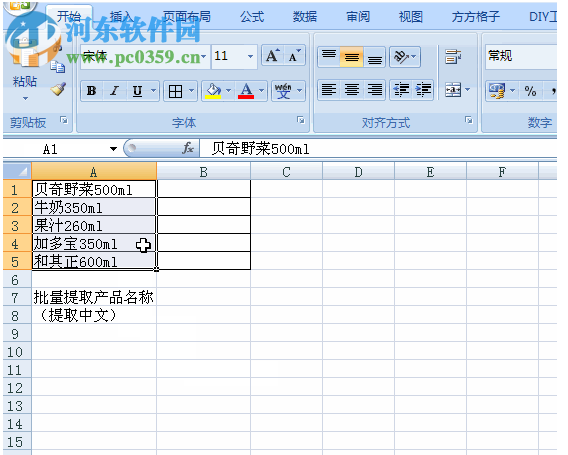Open the borders dropdown arrow
This screenshot has height=455, width=568.
pos(192,91)
